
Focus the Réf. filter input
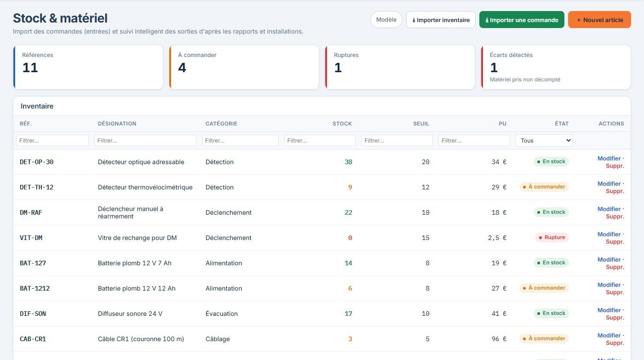point(52,141)
